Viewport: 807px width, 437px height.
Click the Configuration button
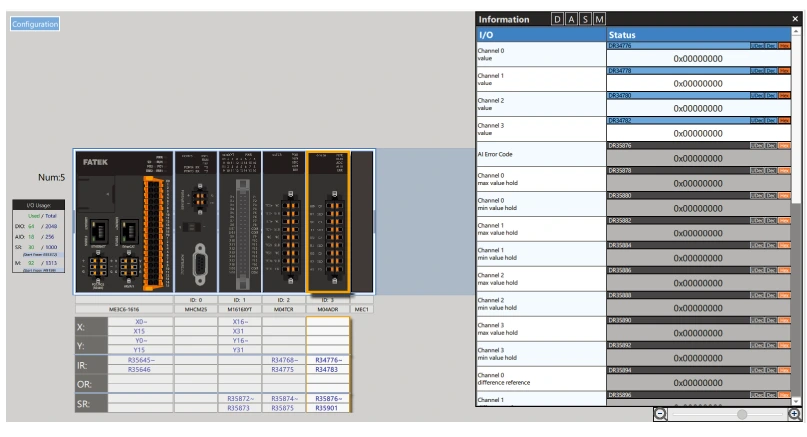point(35,24)
